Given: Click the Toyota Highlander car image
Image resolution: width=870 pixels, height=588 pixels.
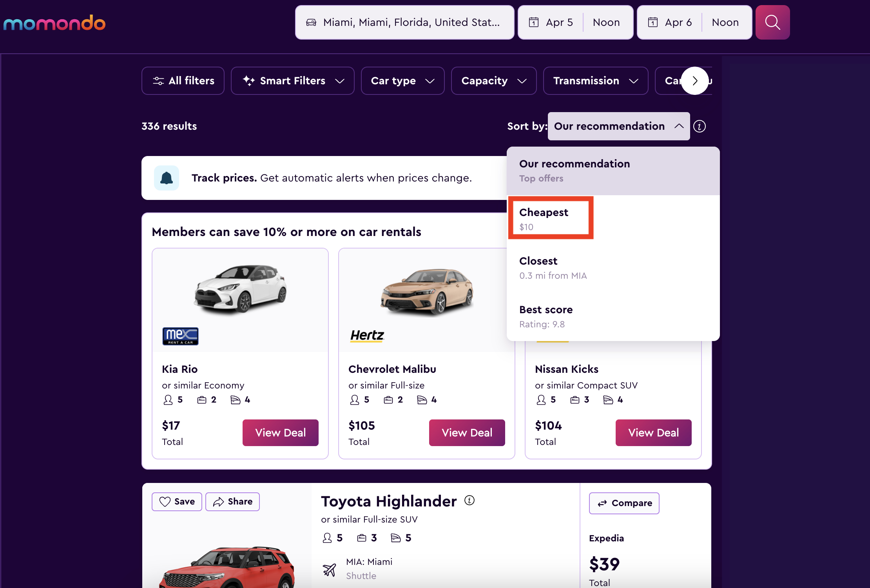Looking at the screenshot, I should click(227, 566).
